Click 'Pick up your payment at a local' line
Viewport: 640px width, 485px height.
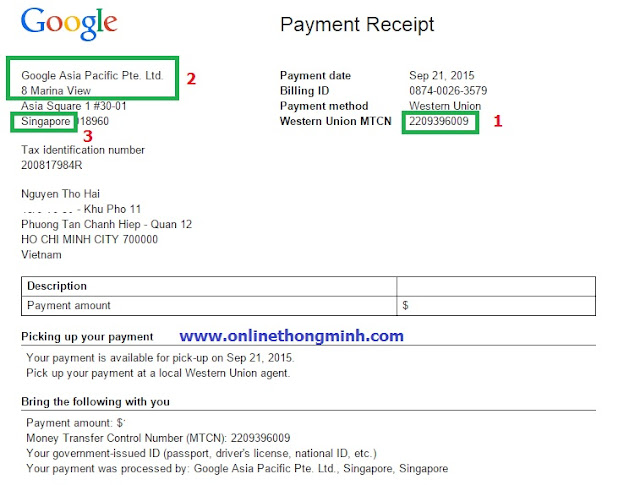pyautogui.click(x=158, y=373)
